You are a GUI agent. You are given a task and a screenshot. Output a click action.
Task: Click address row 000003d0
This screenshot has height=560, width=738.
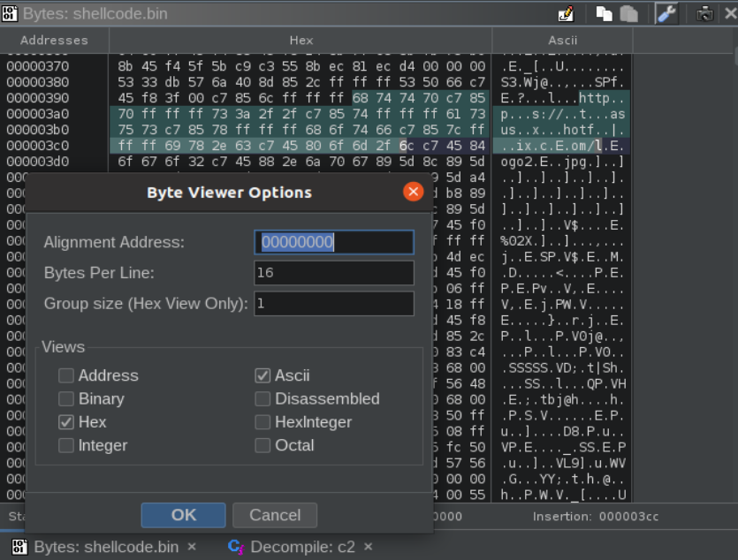pos(38,162)
